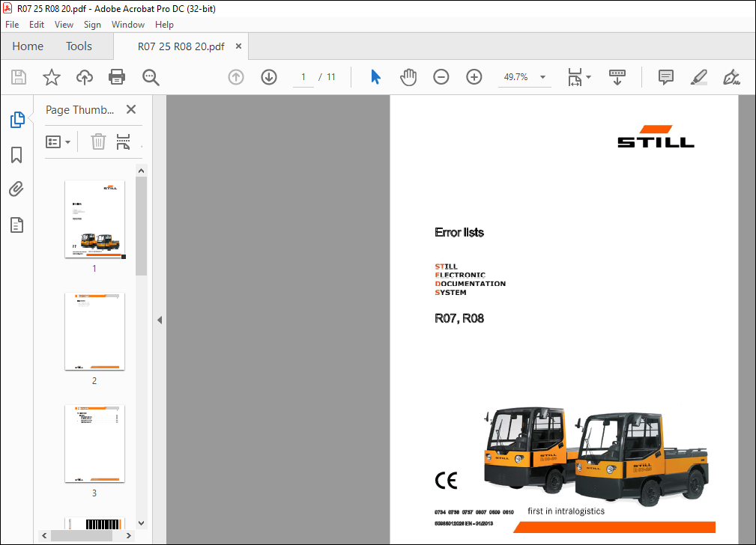Viewport: 756px width, 545px height.
Task: Select page 1 thumbnail
Action: point(94,219)
